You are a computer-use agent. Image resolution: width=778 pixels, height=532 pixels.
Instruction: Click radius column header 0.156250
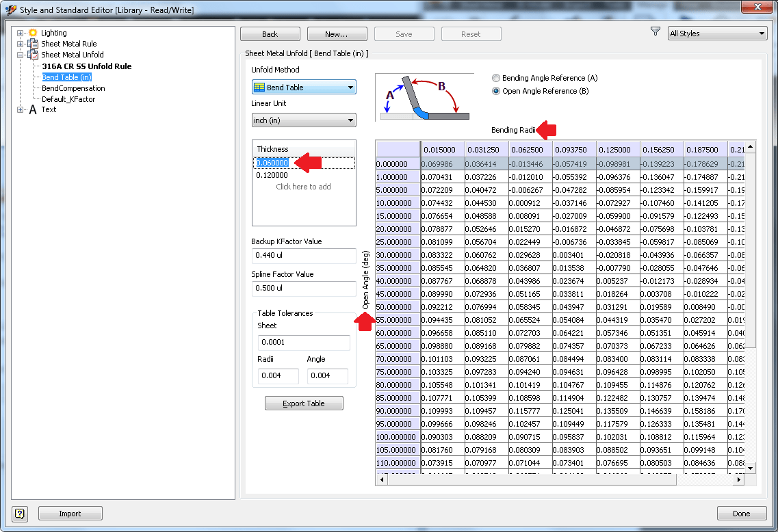point(662,149)
